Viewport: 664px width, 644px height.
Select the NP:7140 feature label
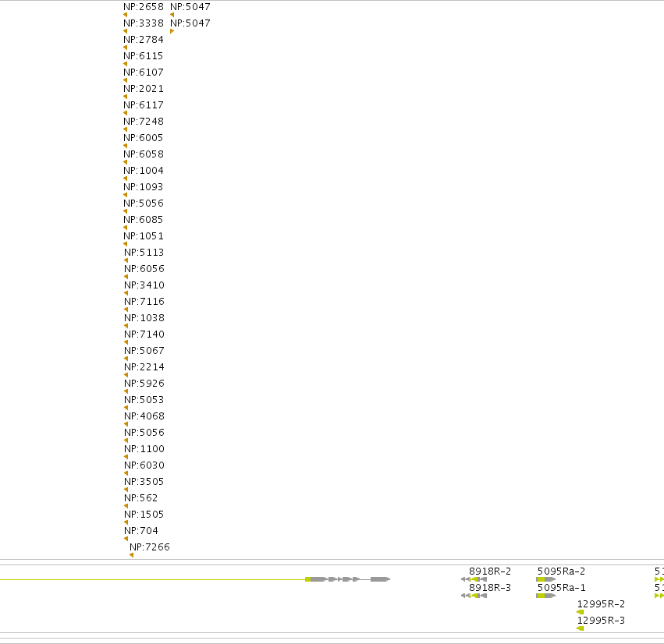tap(144, 334)
